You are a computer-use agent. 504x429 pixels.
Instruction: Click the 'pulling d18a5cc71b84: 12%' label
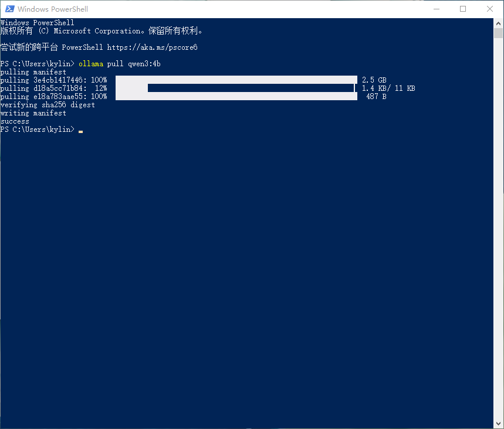(x=53, y=88)
